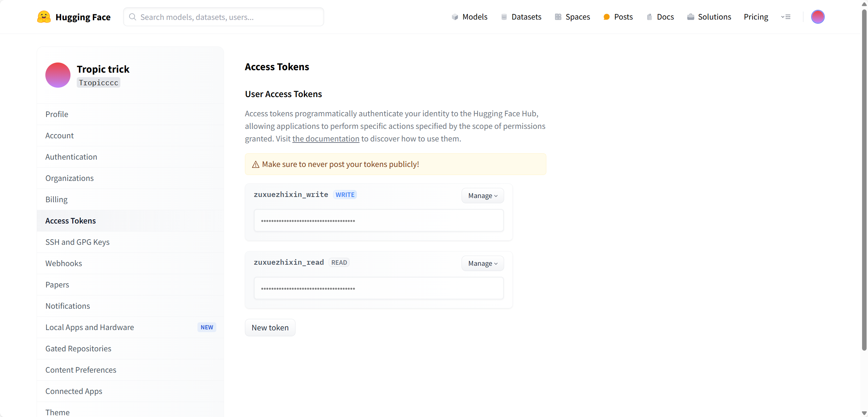Click the Hugging Face emoji logo
Screen dimensions: 868x417
(x=44, y=17)
